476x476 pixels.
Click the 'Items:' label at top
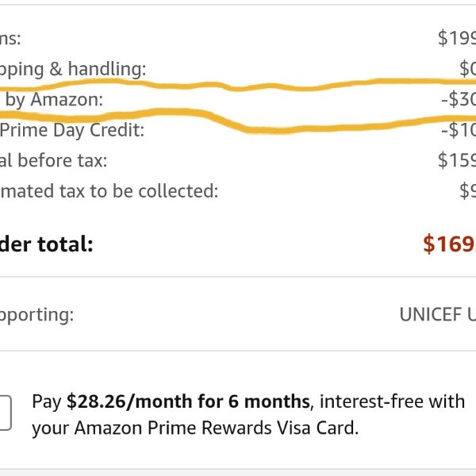(x=10, y=39)
